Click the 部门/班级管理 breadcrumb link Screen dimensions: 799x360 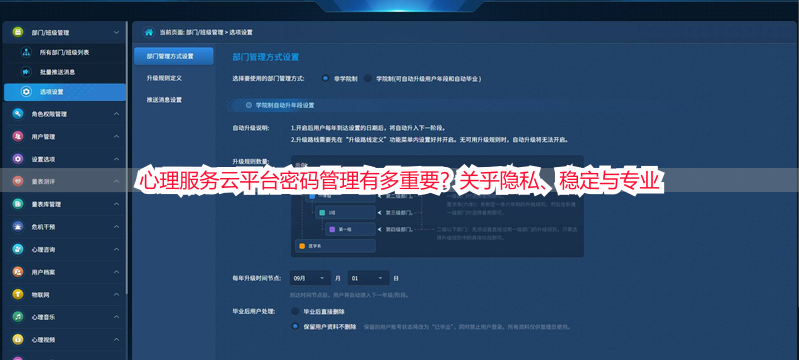tap(204, 32)
